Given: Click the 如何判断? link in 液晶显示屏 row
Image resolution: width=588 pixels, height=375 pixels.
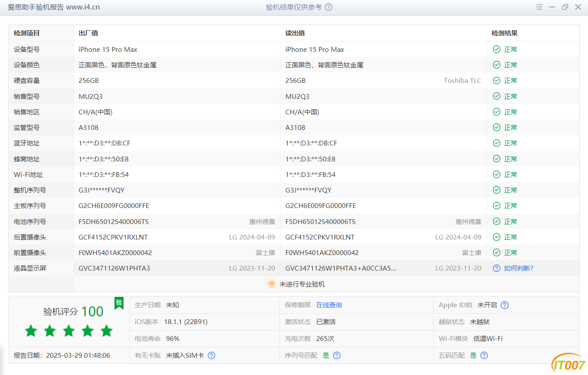Looking at the screenshot, I should (x=518, y=268).
